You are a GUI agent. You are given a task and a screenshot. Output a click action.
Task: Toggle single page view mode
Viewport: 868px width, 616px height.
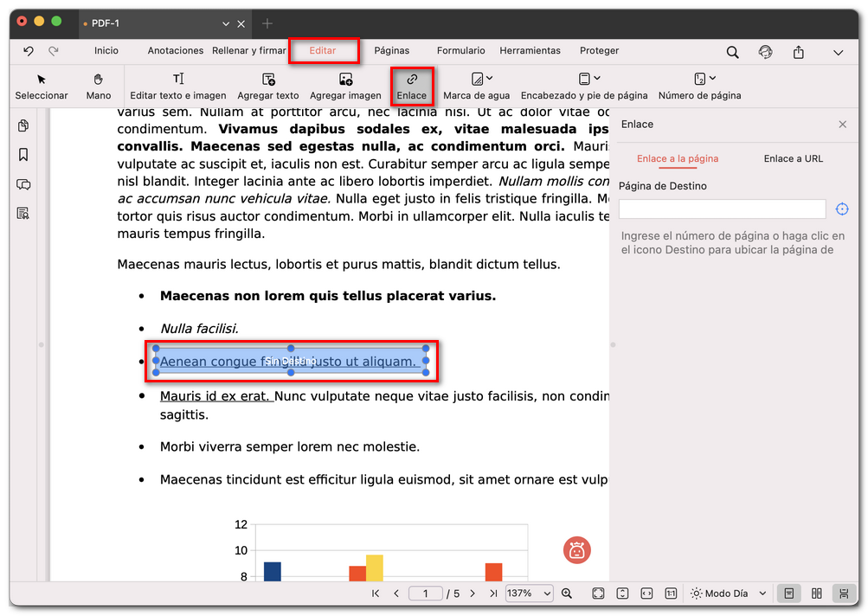click(x=788, y=594)
